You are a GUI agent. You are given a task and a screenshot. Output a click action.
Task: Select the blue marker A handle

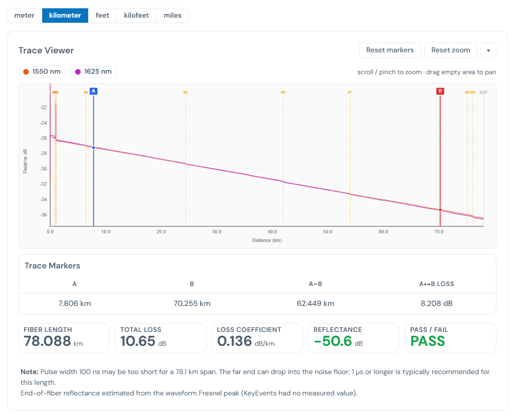point(94,91)
